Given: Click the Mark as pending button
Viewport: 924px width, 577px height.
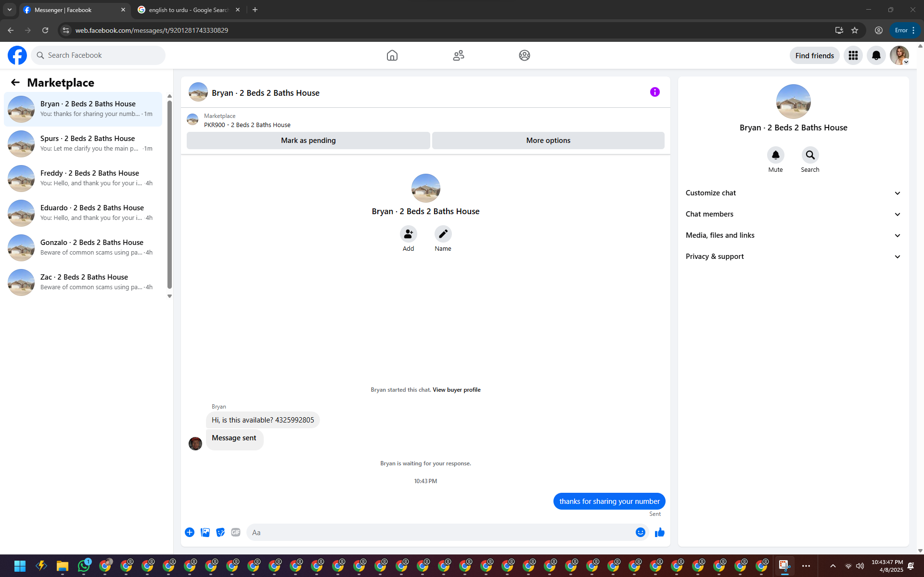Looking at the screenshot, I should (x=308, y=141).
